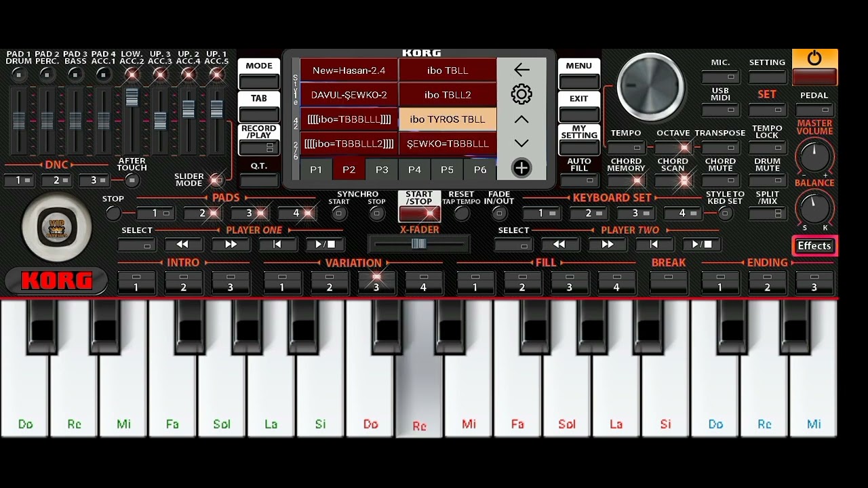
Task: Toggle the After Touch button
Action: pos(132,180)
